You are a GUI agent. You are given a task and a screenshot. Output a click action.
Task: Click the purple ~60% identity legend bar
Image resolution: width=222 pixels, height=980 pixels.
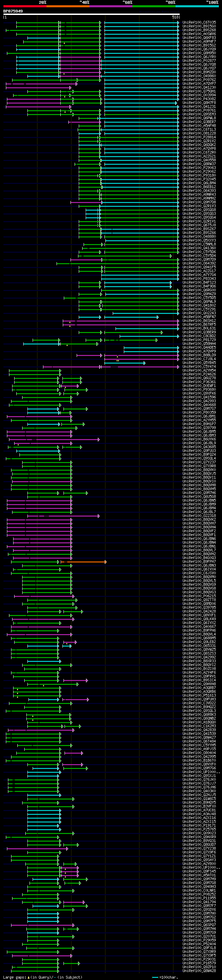(111, 6)
